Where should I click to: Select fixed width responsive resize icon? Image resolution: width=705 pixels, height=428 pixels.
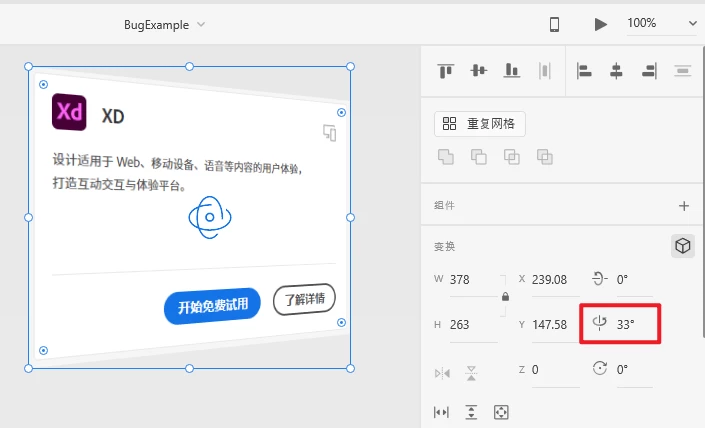tap(441, 412)
